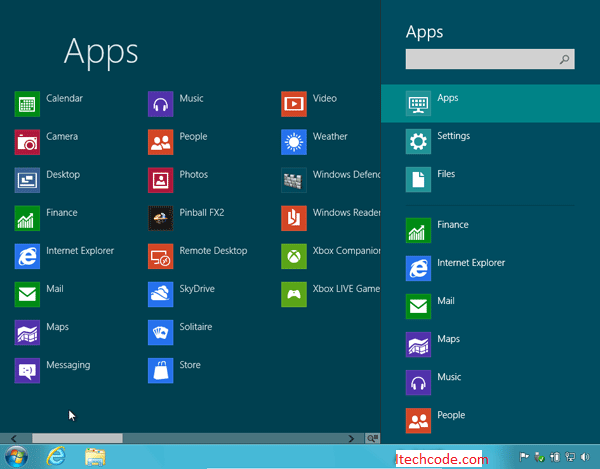Open the Xbox Companion app
The height and width of the screenshot is (469, 600).
click(x=294, y=256)
